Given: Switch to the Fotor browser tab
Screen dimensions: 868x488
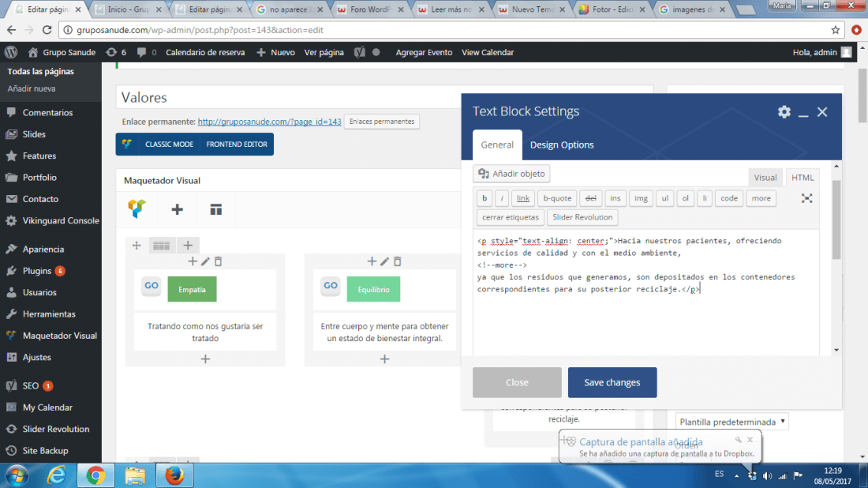Looking at the screenshot, I should click(612, 9).
